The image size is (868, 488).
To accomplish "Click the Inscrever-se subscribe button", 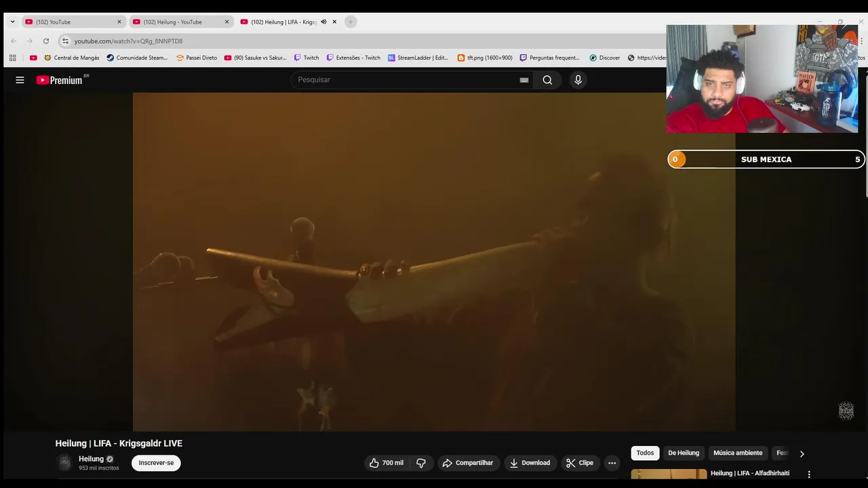I will 156,463.
